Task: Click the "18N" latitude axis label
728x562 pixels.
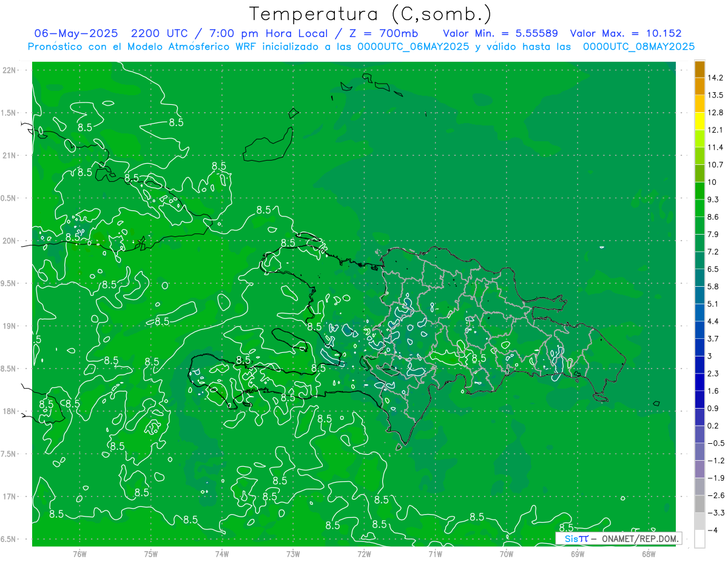Action: coord(9,411)
